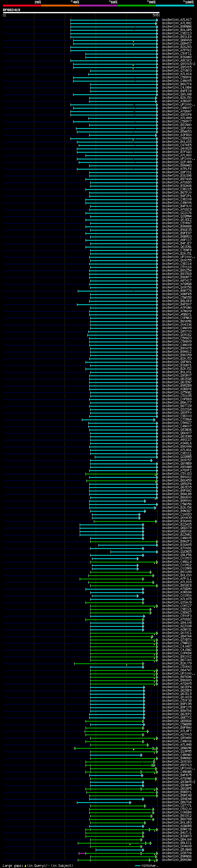The height and width of the screenshot is (868, 197).
Task: Select the UniRef100_A3RG94 label
Action: (x=176, y=592)
